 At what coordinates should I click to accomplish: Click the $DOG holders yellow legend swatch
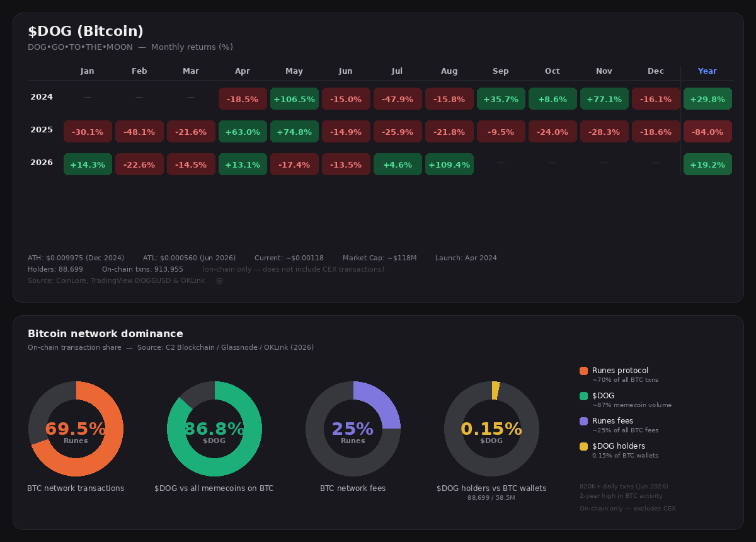pyautogui.click(x=583, y=446)
